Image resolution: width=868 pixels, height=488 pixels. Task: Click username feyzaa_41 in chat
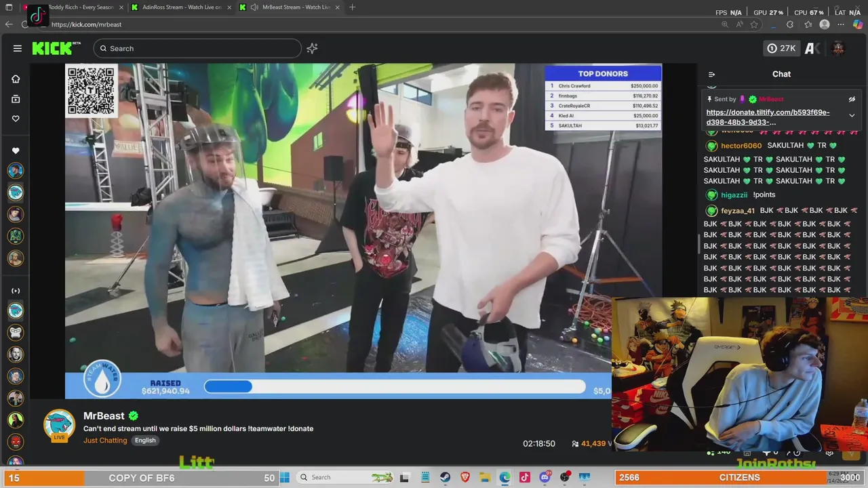click(738, 211)
